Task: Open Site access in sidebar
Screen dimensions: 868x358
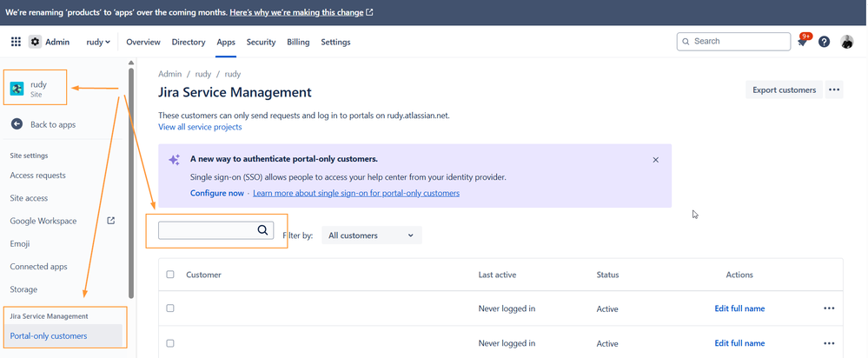Action: 29,197
